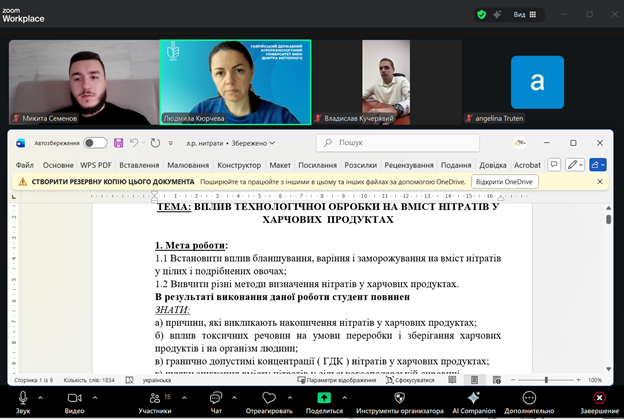Open the Участники participants panel

pyautogui.click(x=154, y=398)
